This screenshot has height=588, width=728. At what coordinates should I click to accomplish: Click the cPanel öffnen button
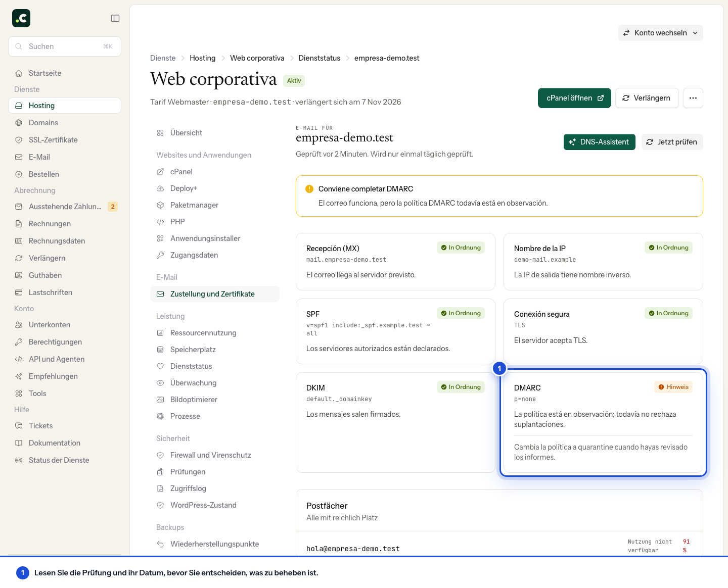coord(574,98)
